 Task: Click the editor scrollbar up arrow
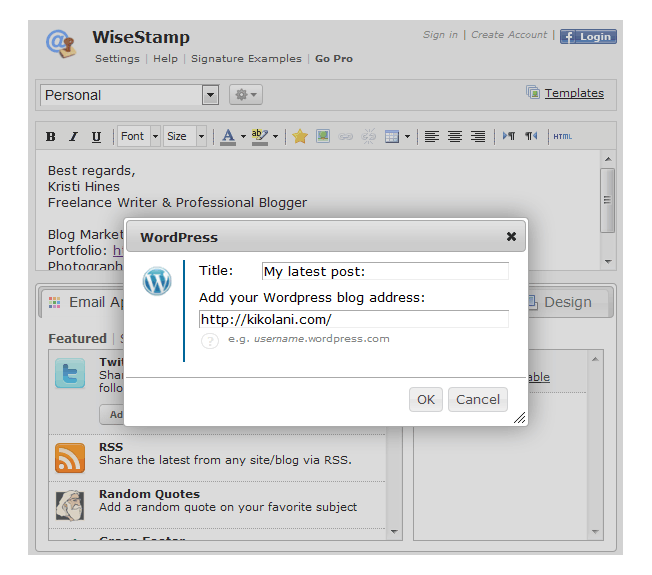point(608,159)
